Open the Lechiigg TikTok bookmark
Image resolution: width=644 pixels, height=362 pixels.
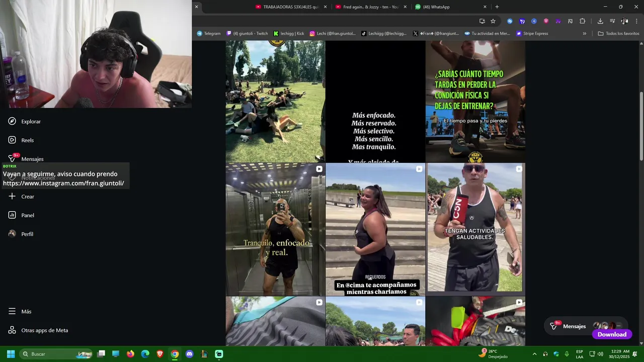coord(384,34)
